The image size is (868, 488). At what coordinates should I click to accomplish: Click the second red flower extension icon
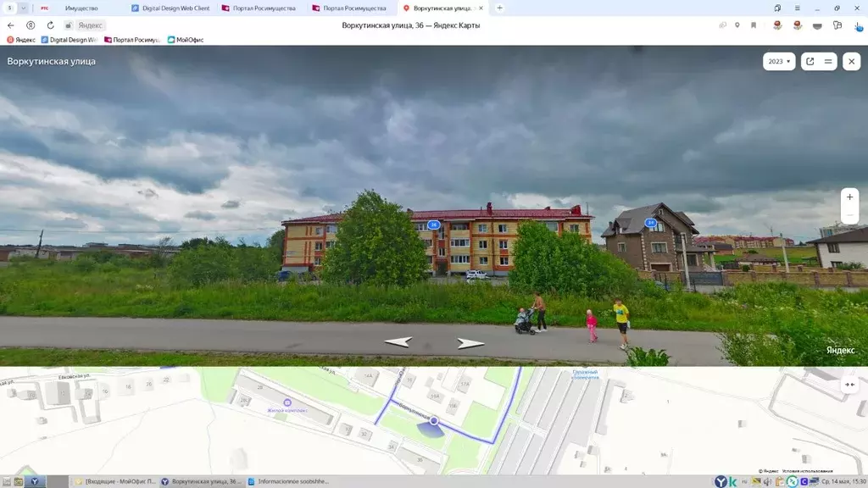pos(797,25)
